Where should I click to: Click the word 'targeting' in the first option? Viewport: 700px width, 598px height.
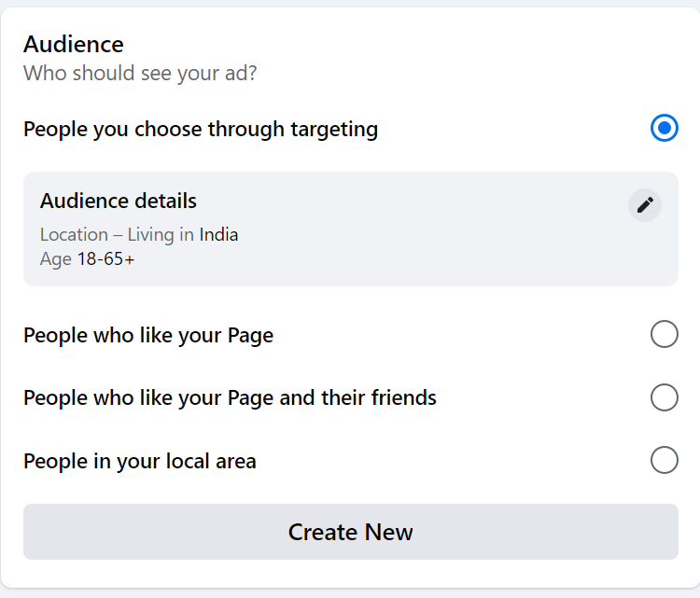pyautogui.click(x=334, y=130)
